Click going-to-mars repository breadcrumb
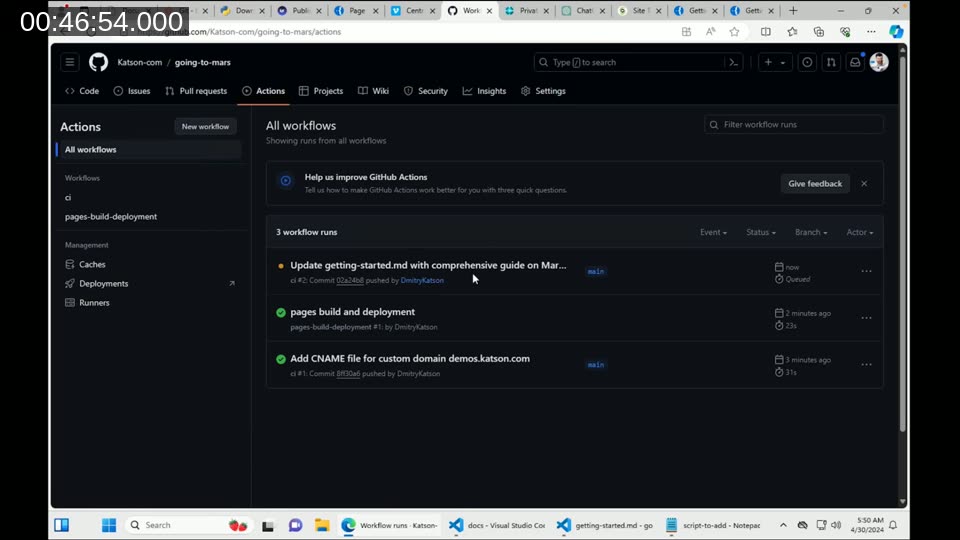960x540 pixels. [203, 62]
